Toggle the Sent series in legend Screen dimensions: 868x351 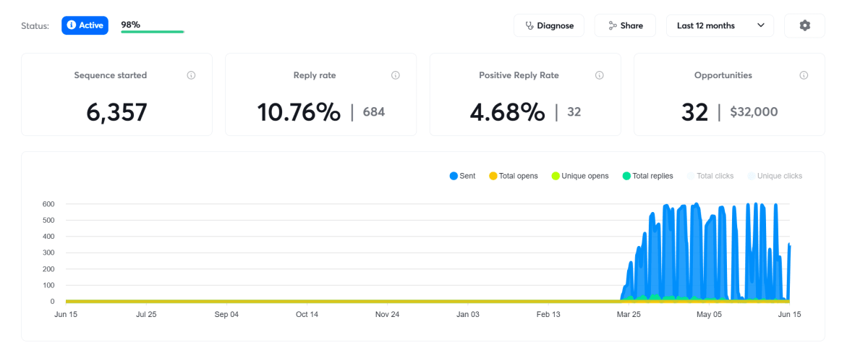coord(462,176)
